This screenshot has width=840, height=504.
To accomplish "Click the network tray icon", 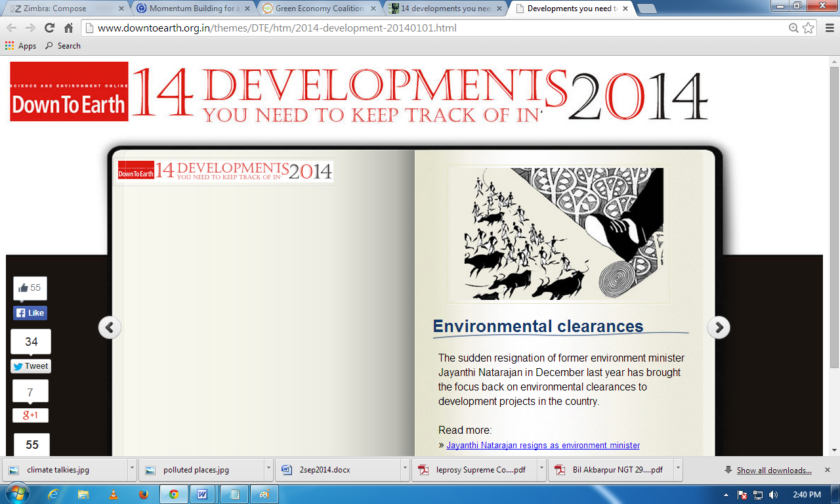I will [758, 495].
